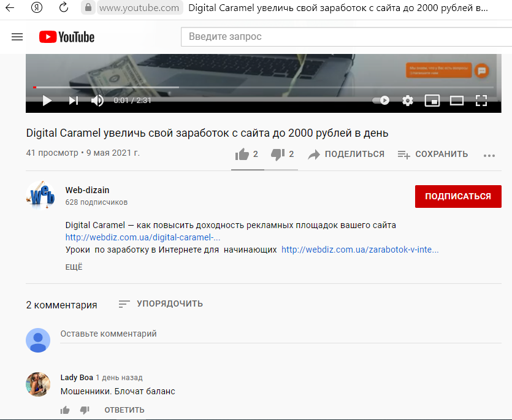Screen dimensions: 512x420
Task: Open the three-dot more actions menu
Action: tap(489, 156)
